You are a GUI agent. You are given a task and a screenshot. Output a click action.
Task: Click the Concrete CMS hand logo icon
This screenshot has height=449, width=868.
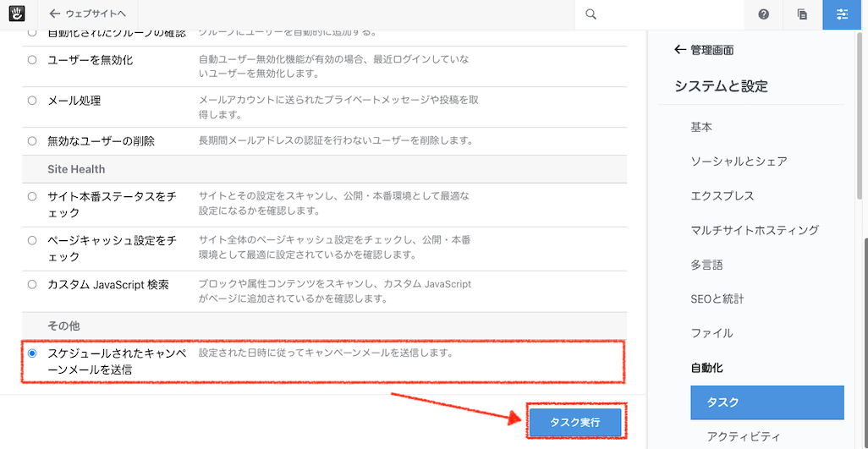[17, 14]
